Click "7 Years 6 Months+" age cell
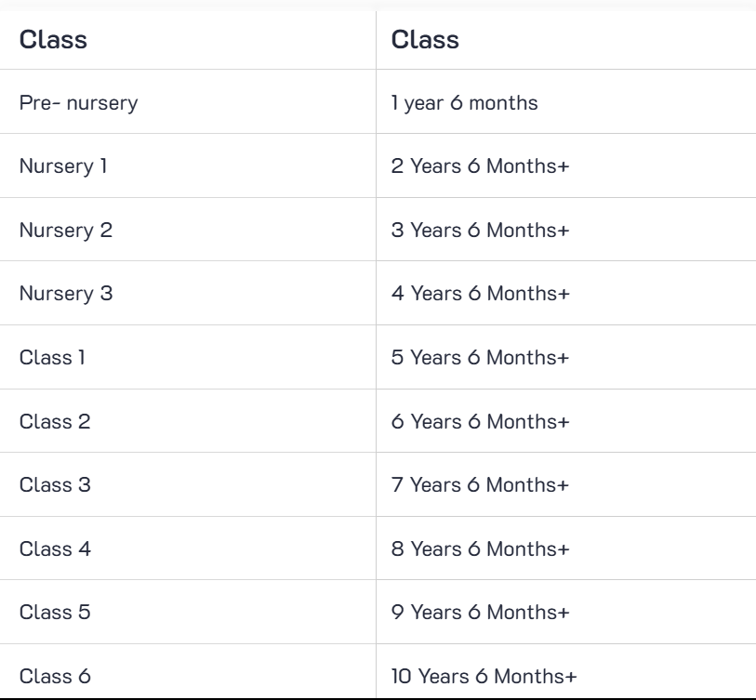Screen dimensions: 756x700 point(480,485)
